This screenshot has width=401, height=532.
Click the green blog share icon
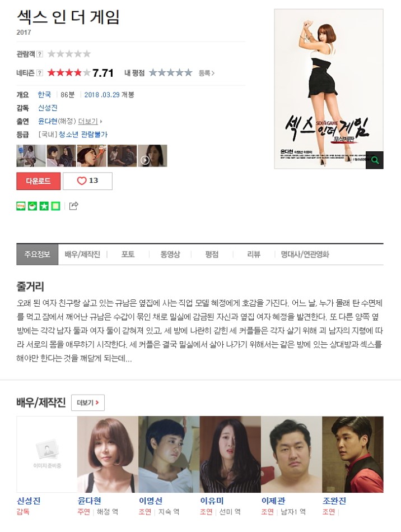[x=21, y=206]
